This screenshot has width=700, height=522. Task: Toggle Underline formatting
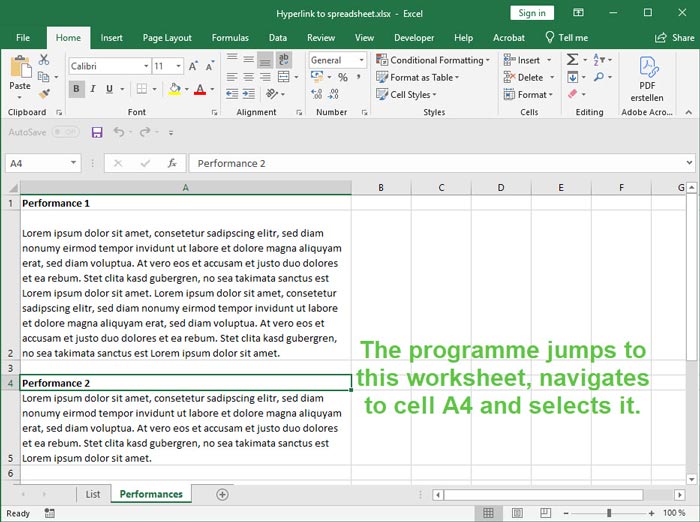[x=109, y=89]
